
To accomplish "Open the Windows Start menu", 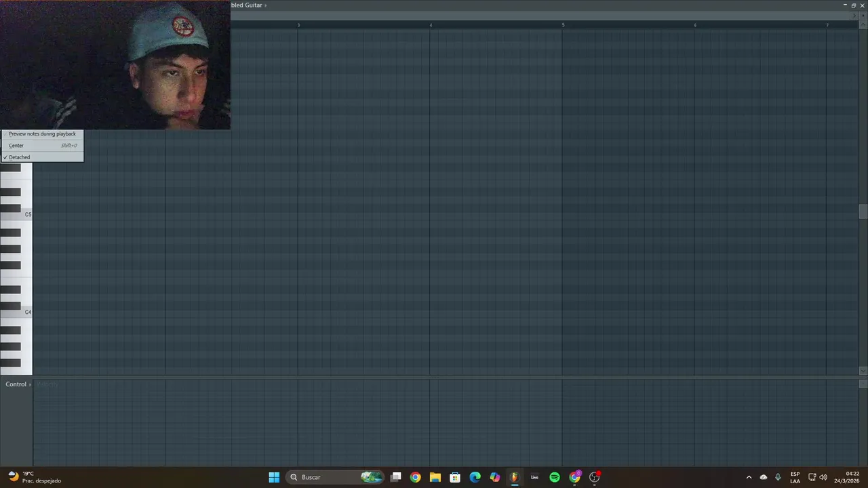I will tap(274, 477).
